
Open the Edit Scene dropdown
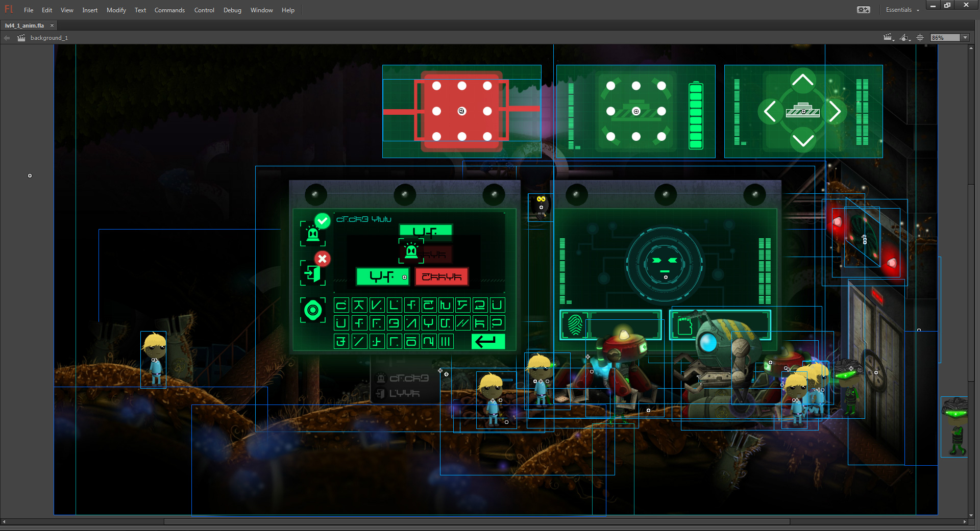click(x=889, y=38)
